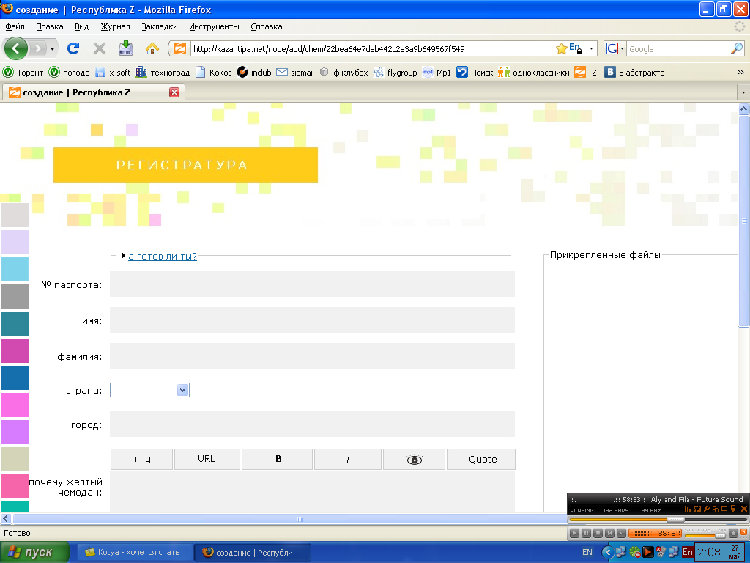750x563 pixels.
Task: Open the погода bookmark
Action: click(x=69, y=73)
